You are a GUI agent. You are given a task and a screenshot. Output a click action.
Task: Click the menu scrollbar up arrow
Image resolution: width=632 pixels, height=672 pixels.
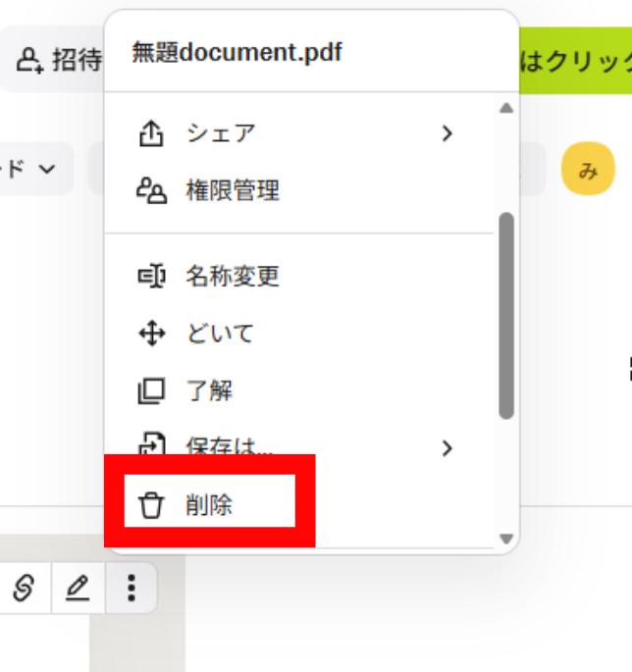pyautogui.click(x=506, y=108)
